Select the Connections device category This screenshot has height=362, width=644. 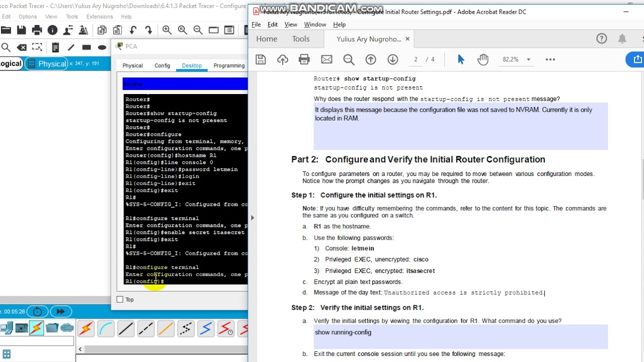[36, 328]
